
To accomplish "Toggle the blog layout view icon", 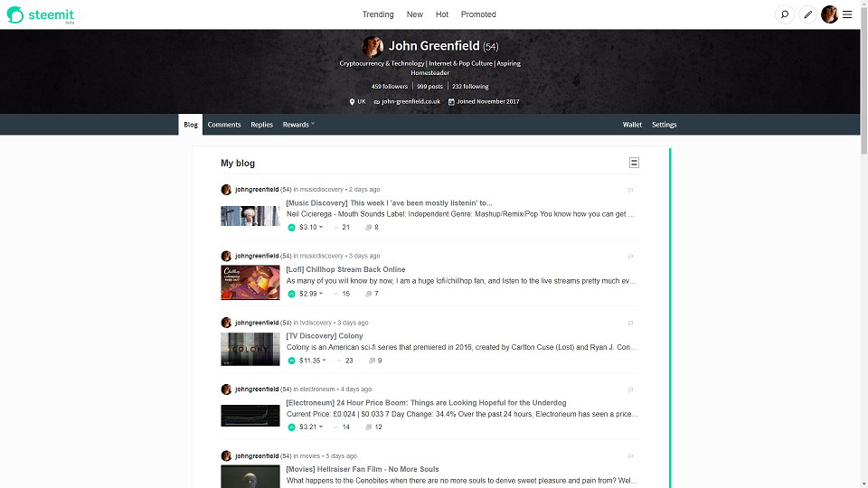I will (x=634, y=163).
